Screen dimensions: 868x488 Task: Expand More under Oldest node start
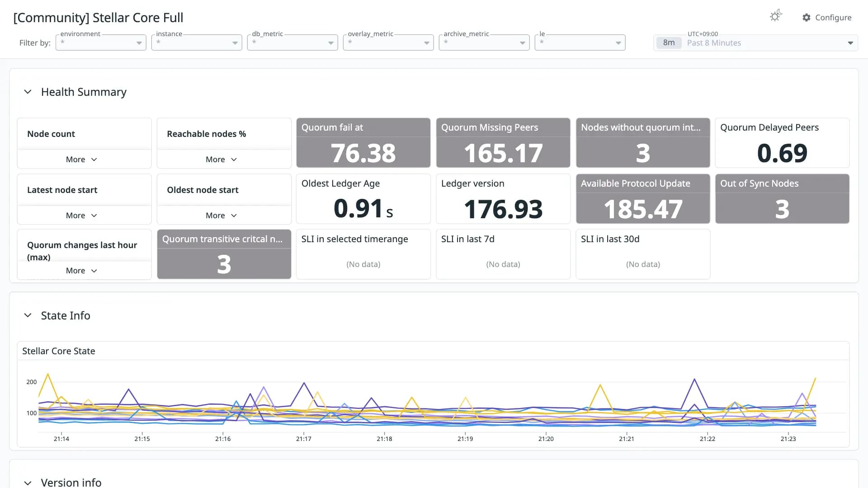click(221, 216)
